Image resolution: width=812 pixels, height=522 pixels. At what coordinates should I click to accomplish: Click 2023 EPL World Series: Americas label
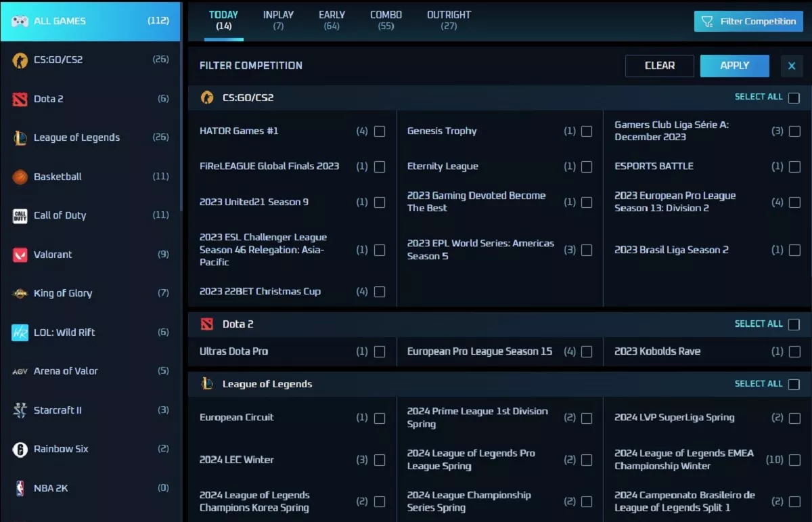click(x=480, y=249)
